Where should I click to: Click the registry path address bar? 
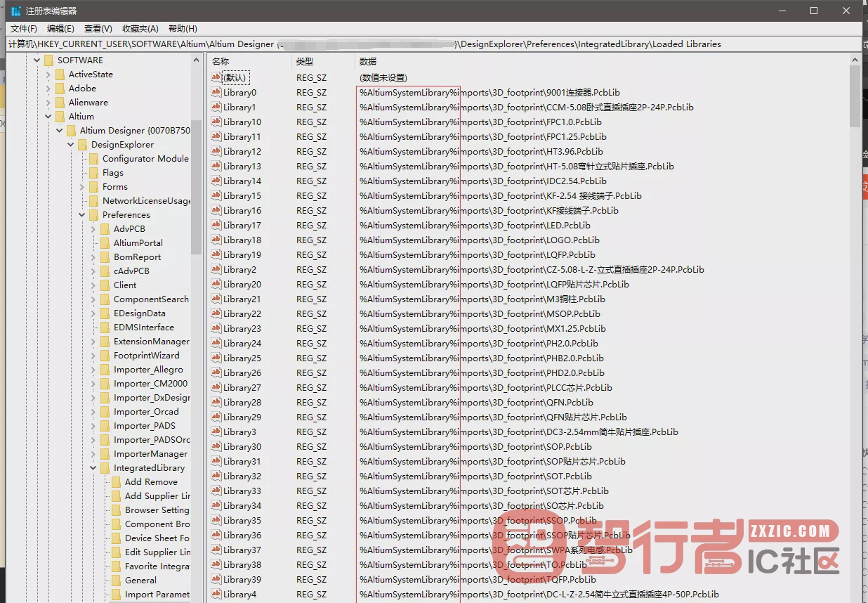434,44
